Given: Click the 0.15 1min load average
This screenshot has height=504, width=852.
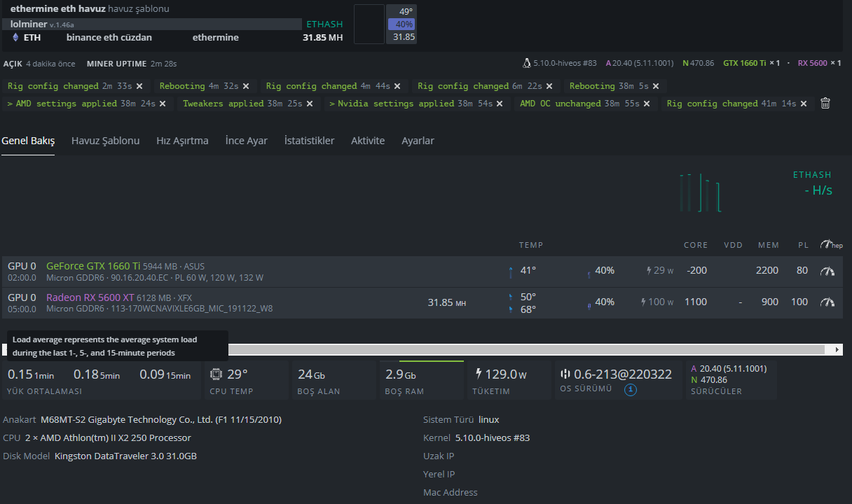Looking at the screenshot, I should pos(31,374).
